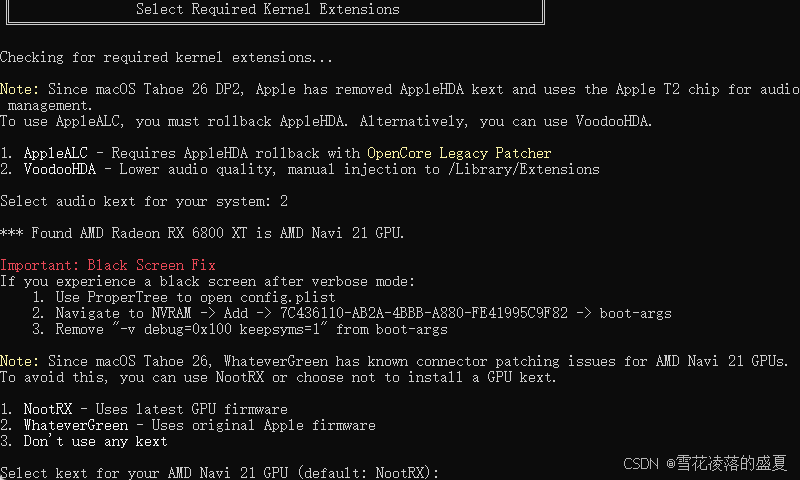800x480 pixels.
Task: Click the 'Use ProperTree to open config.plist' step
Action: coord(184,297)
